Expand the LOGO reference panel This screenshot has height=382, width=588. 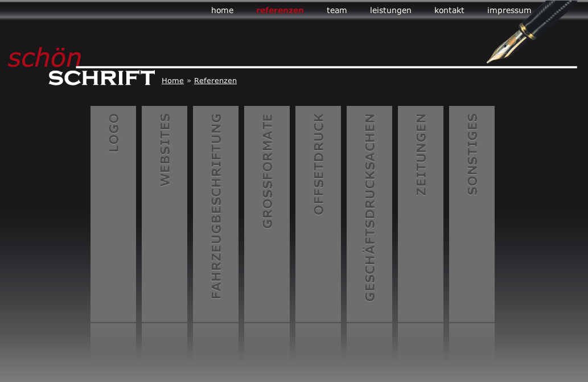(113, 213)
